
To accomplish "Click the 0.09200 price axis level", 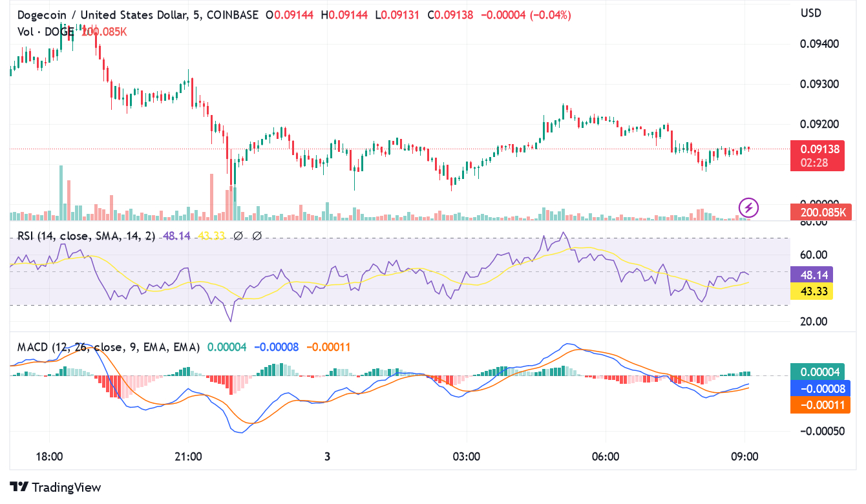I will coord(819,124).
